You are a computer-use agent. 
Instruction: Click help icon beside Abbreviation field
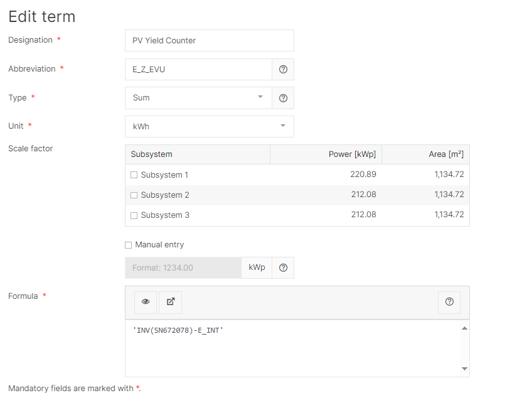(x=283, y=70)
